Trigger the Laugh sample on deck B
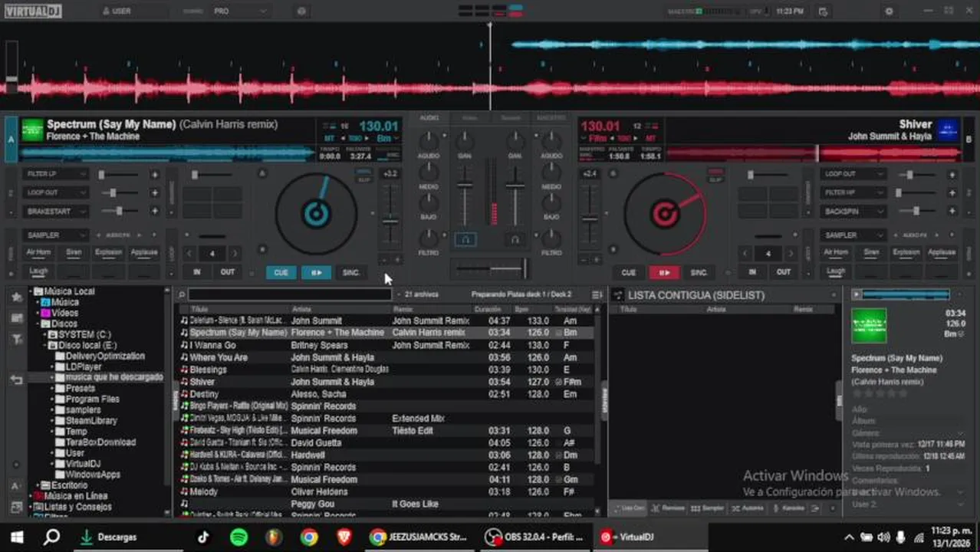This screenshot has width=980, height=552. [x=836, y=271]
